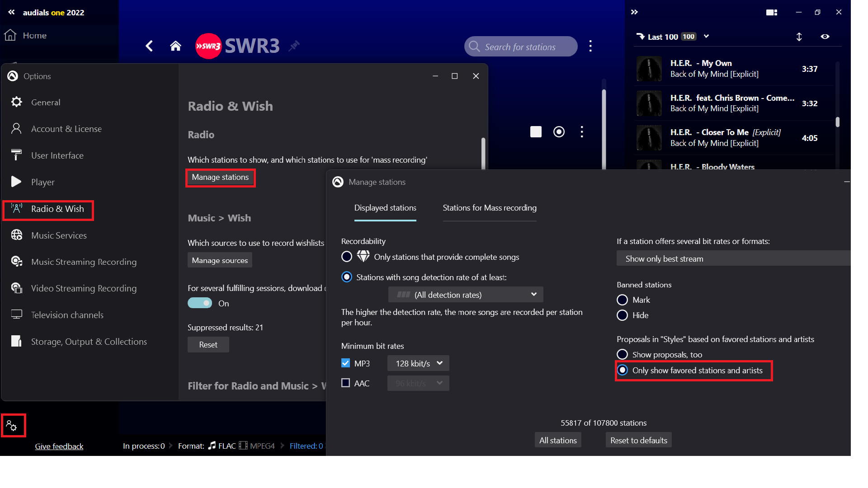Select Only show favored stations and artists

(623, 371)
